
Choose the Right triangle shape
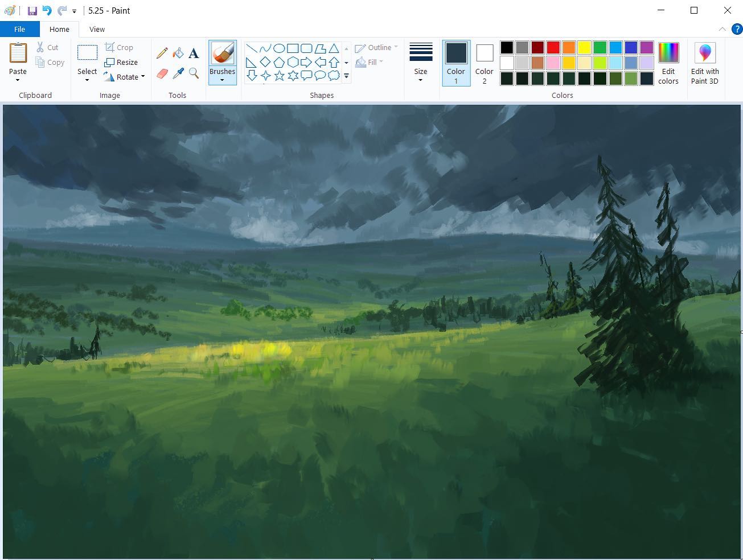(252, 62)
